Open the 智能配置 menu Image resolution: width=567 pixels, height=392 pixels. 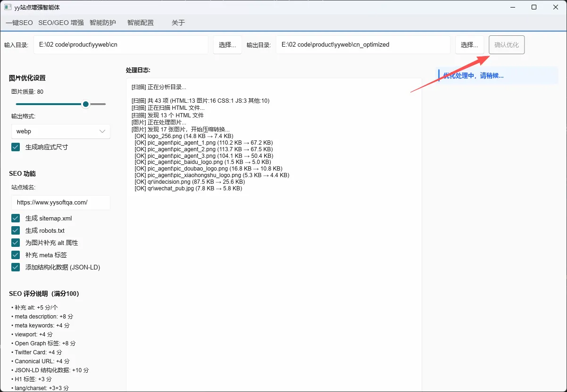pyautogui.click(x=141, y=23)
